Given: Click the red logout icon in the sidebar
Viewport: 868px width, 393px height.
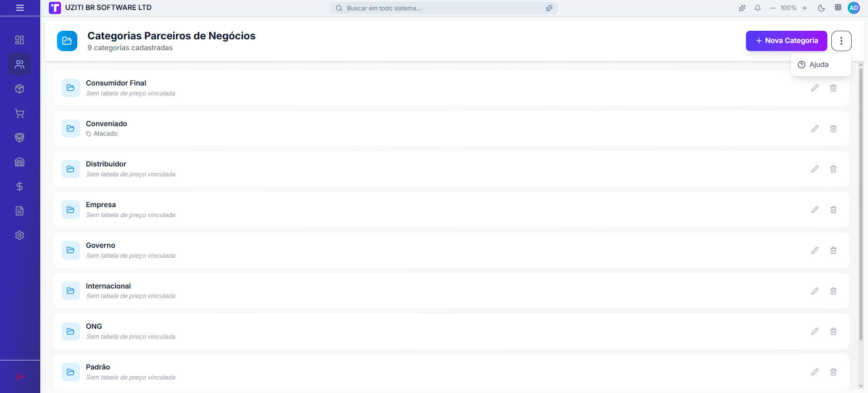Looking at the screenshot, I should click(x=20, y=377).
